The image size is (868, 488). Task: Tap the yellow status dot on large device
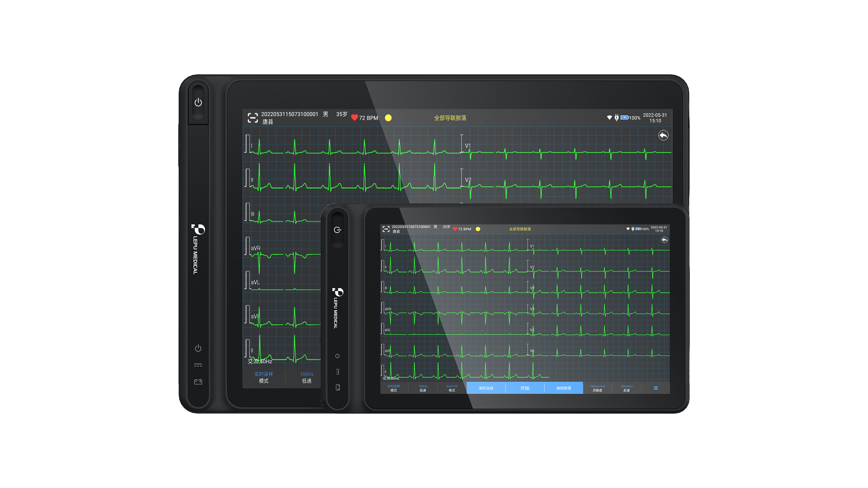click(x=388, y=118)
